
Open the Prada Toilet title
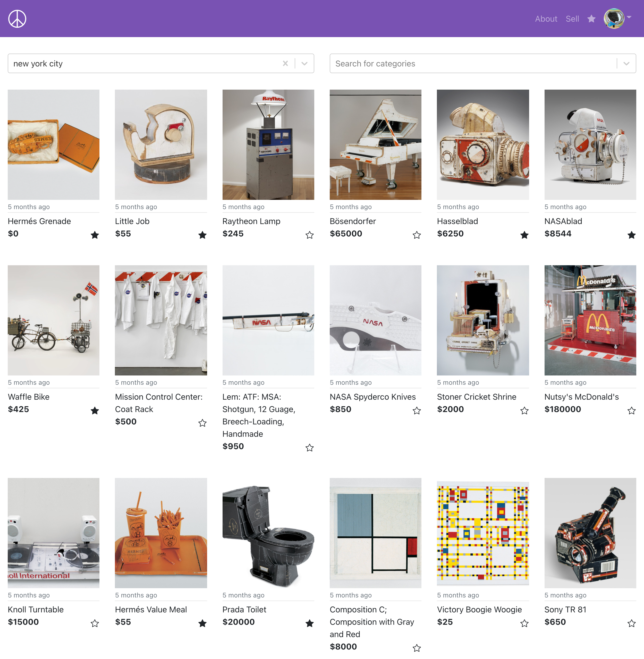tap(244, 609)
